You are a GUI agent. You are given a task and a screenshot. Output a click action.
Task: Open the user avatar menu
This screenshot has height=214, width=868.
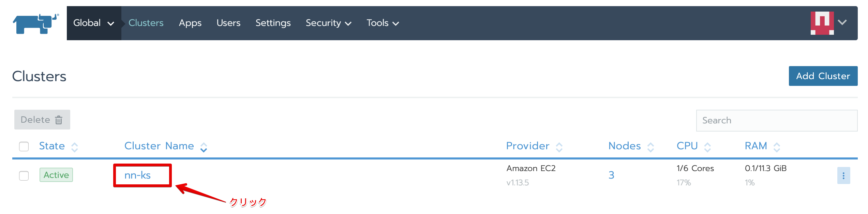click(x=828, y=23)
